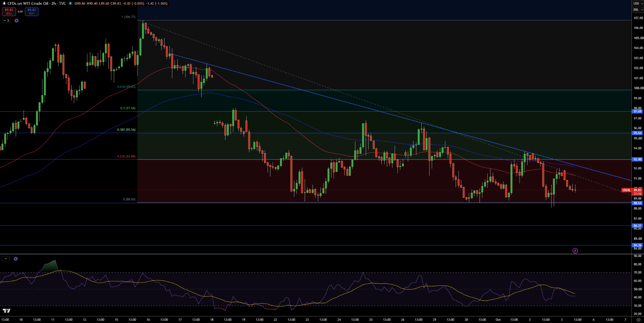Click the high value H90.40
Viewport: 644px width, 323px height.
[x=92, y=3]
